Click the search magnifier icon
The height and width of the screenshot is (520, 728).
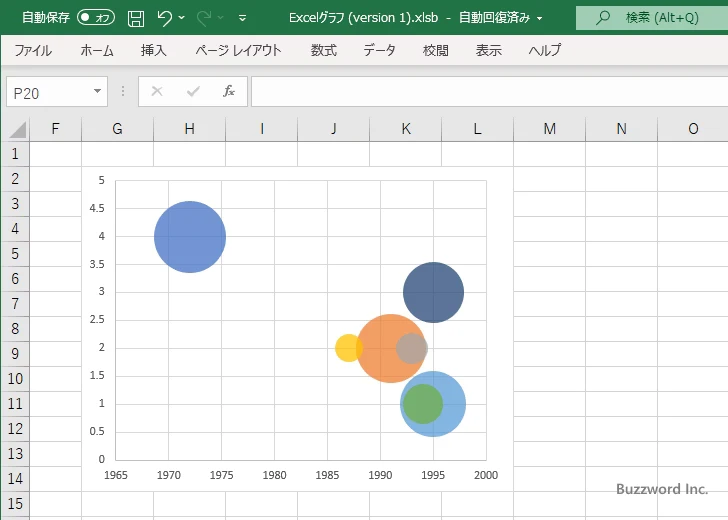(603, 18)
